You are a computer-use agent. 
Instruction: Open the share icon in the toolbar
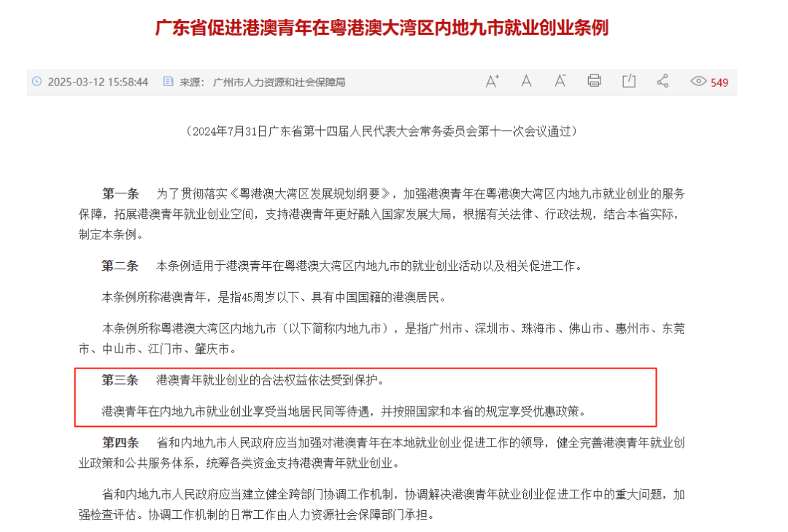[x=663, y=81]
